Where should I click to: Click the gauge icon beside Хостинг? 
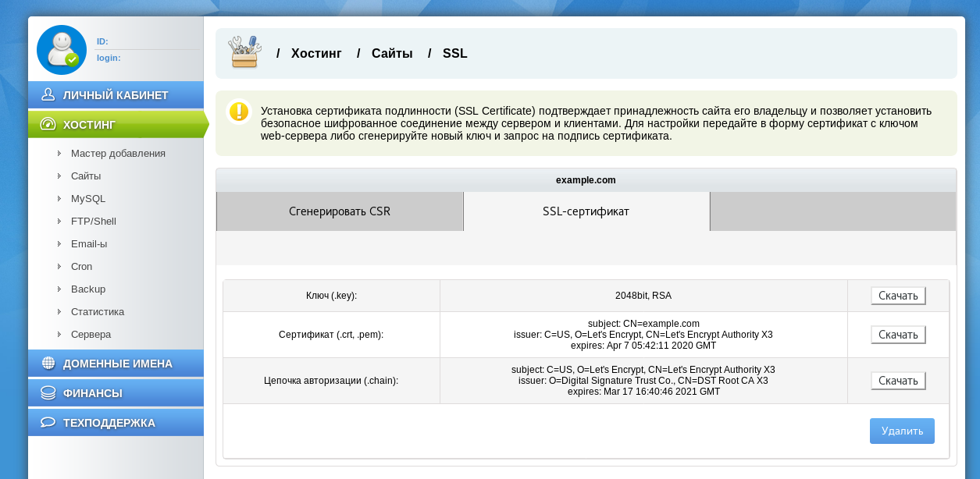[x=48, y=125]
